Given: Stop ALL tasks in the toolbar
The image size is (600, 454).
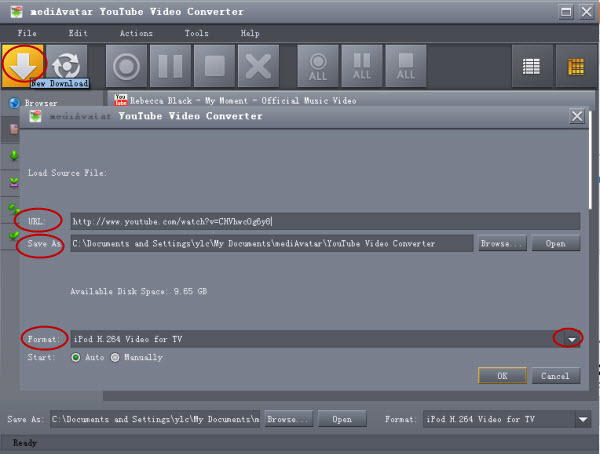Looking at the screenshot, I should pos(406,66).
